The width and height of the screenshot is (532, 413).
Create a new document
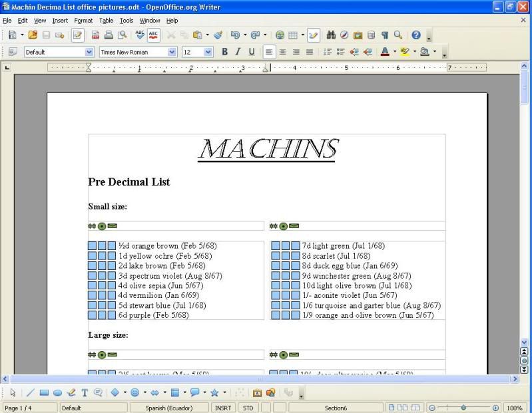13,35
